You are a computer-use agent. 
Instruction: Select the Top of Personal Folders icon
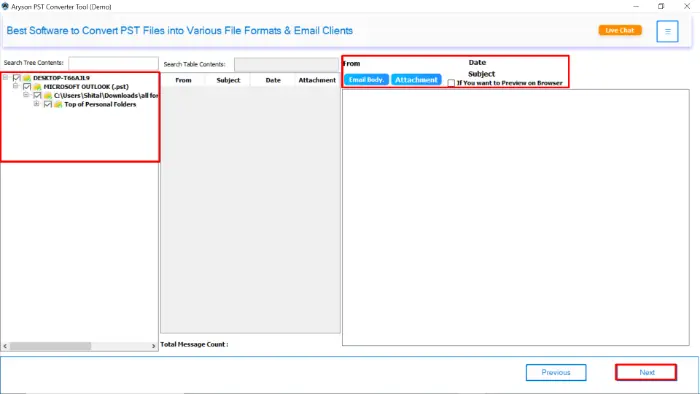(58, 104)
